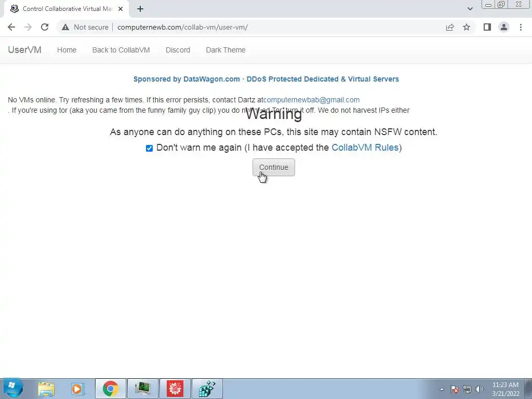Share this page via the share icon

point(450,27)
